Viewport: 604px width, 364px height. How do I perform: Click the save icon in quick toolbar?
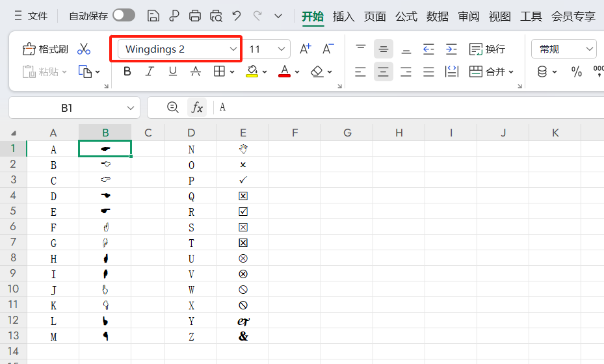[153, 16]
